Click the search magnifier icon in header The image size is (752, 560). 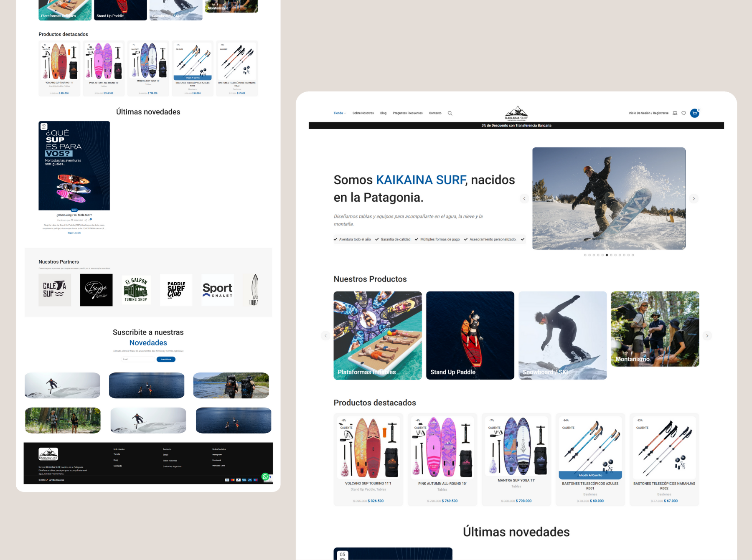[x=450, y=113]
